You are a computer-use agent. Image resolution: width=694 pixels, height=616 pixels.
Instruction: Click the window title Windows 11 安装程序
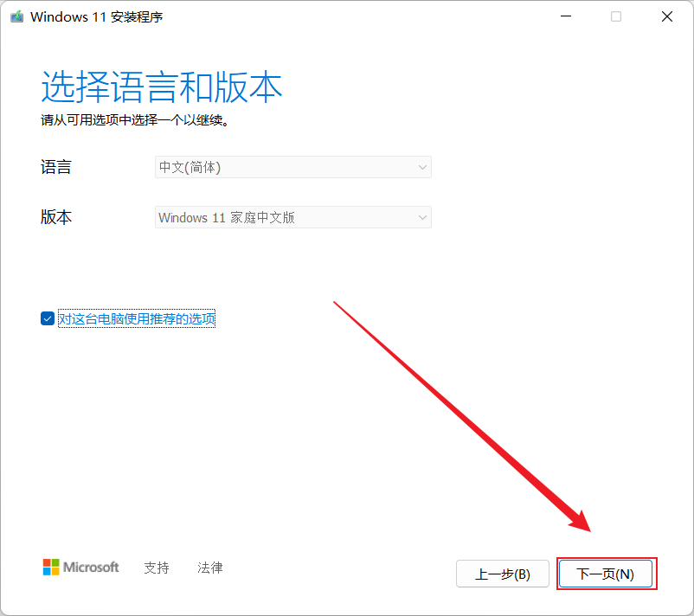coord(97,16)
